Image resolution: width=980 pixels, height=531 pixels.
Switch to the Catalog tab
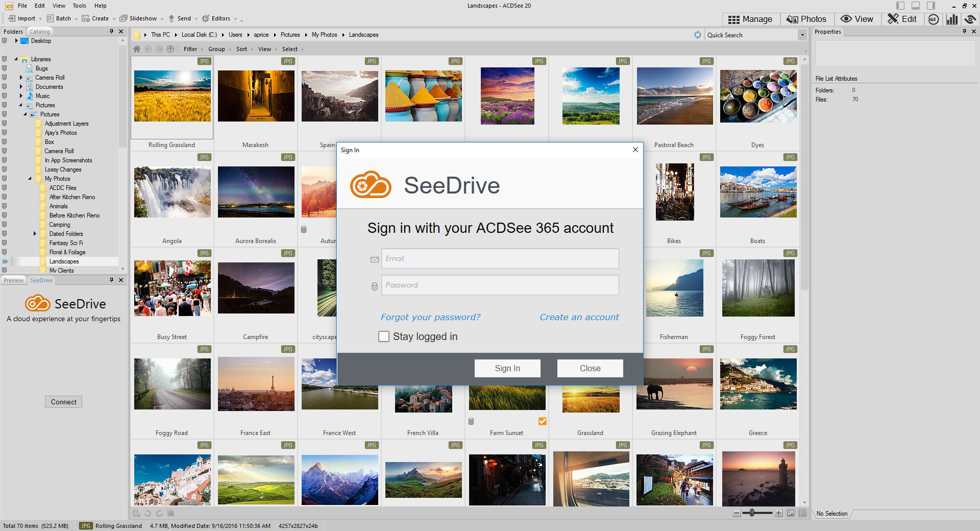[x=40, y=31]
